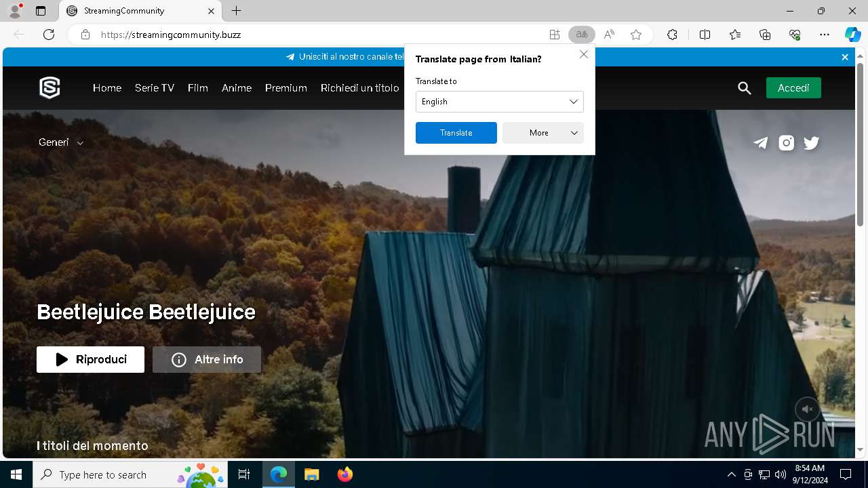Image resolution: width=868 pixels, height=488 pixels.
Task: Click the 'I titoli del momento' heading
Action: point(92,445)
